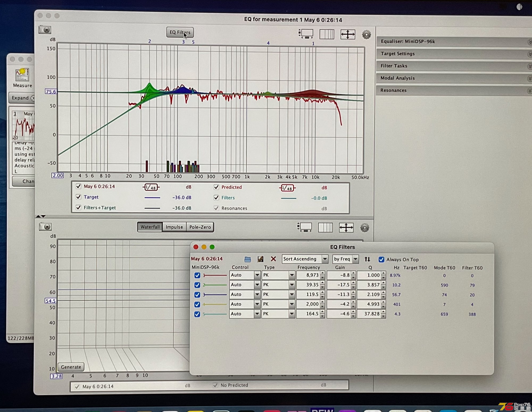Delete filters with the red X icon
This screenshot has height=412, width=532.
273,259
